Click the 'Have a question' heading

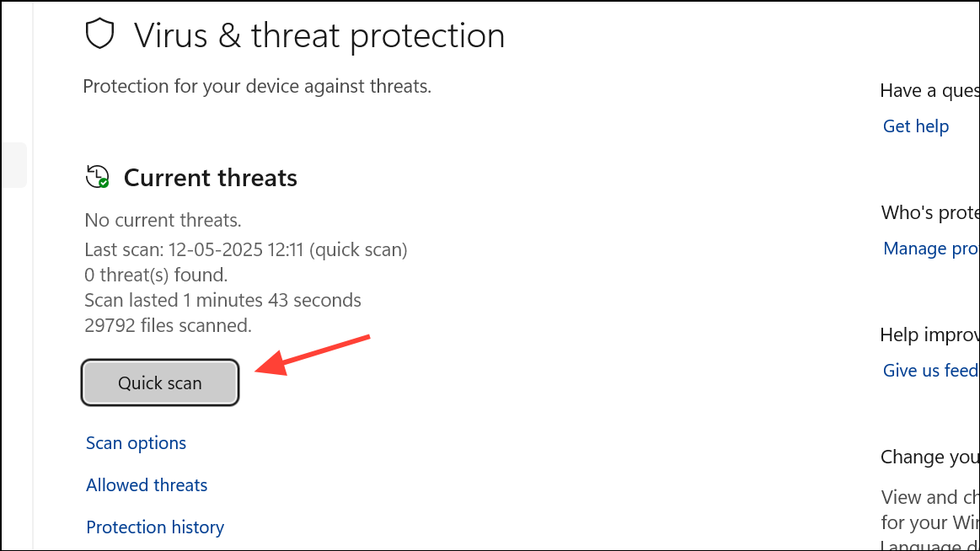point(930,91)
